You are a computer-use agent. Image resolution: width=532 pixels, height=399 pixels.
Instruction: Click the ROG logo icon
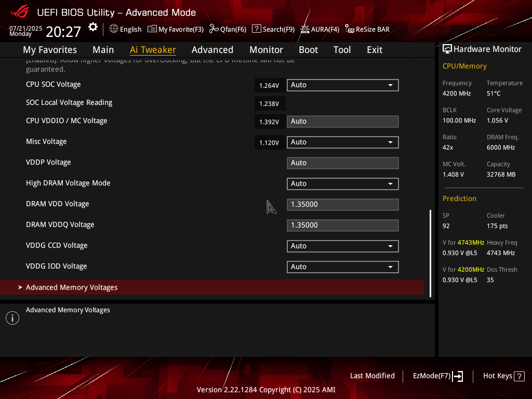tap(20, 12)
